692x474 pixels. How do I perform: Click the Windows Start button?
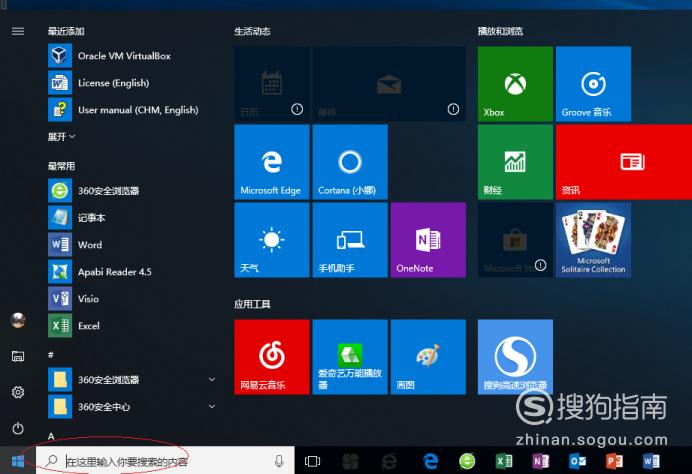click(18, 461)
